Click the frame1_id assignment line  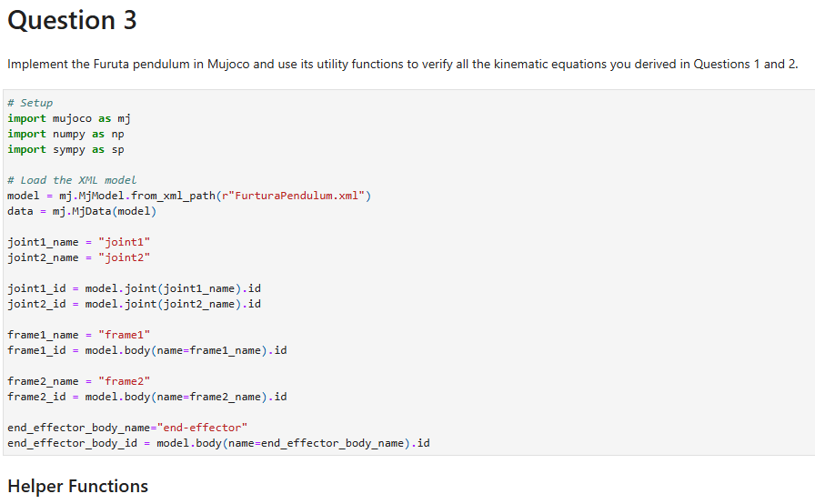[147, 351]
